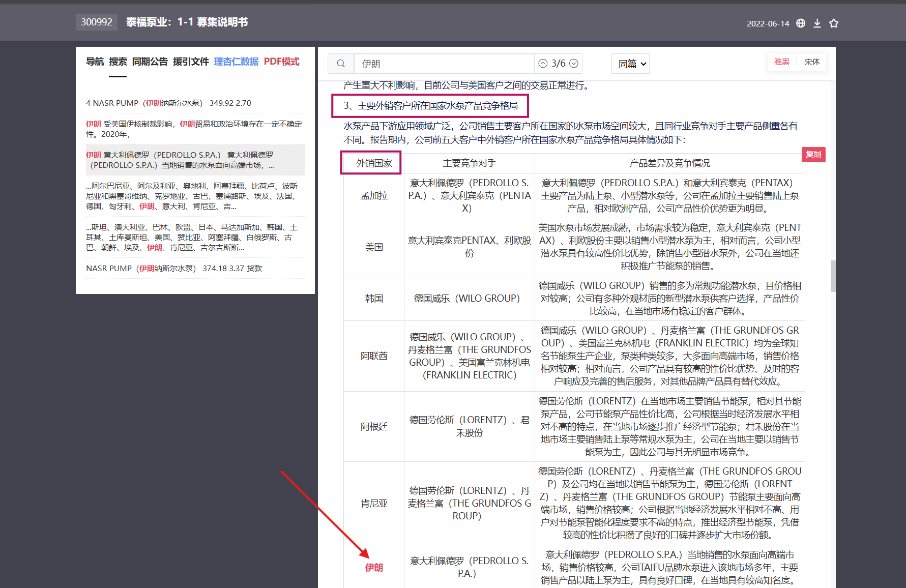Click the globe language icon in header
This screenshot has width=906, height=588.
point(801,23)
